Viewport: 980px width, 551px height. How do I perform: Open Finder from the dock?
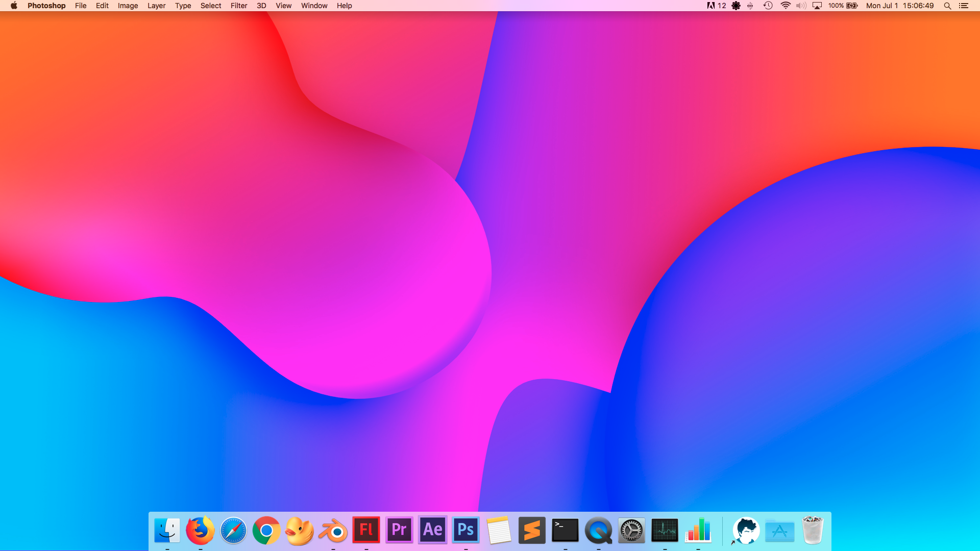point(167,531)
